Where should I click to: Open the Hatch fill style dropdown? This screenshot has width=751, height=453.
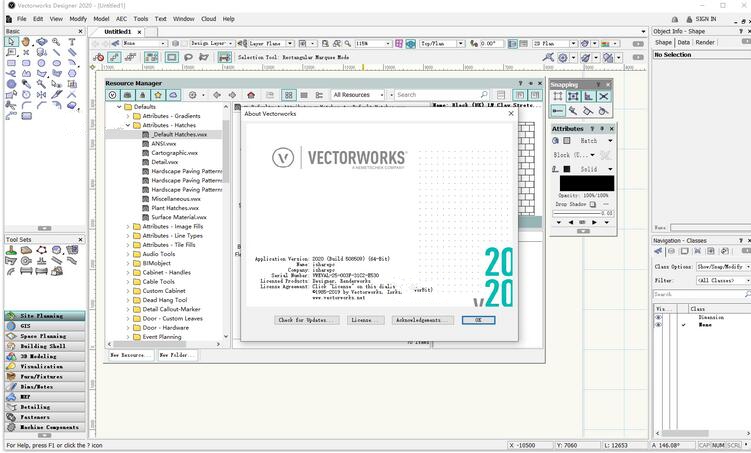596,141
